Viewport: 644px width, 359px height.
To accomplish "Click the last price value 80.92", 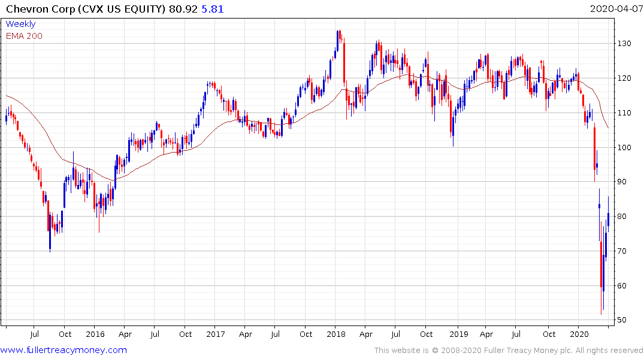I will [x=183, y=9].
